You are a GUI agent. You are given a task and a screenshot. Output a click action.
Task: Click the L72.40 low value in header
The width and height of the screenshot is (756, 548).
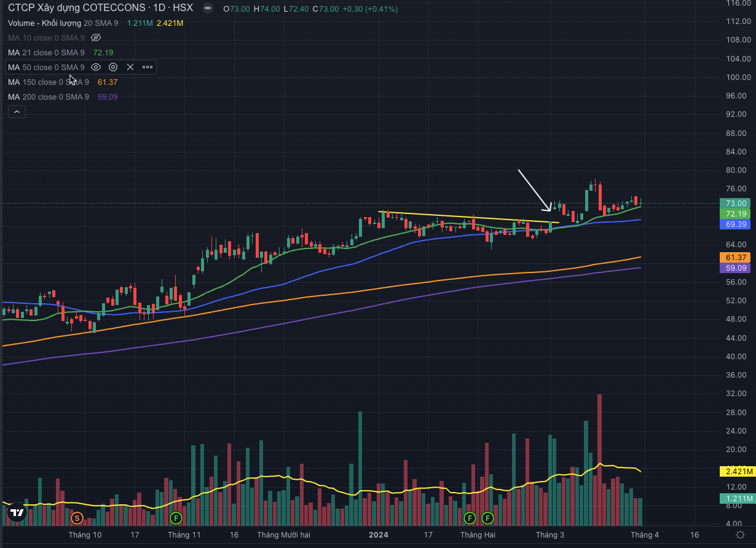[x=297, y=9]
